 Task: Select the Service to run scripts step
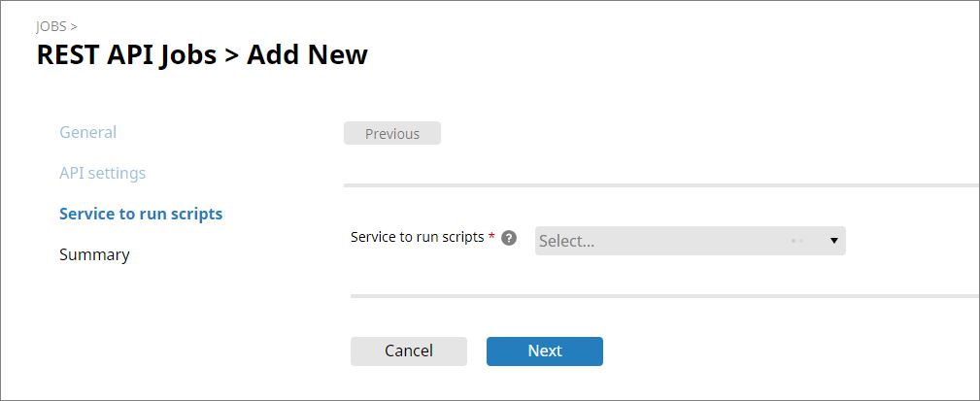point(141,214)
